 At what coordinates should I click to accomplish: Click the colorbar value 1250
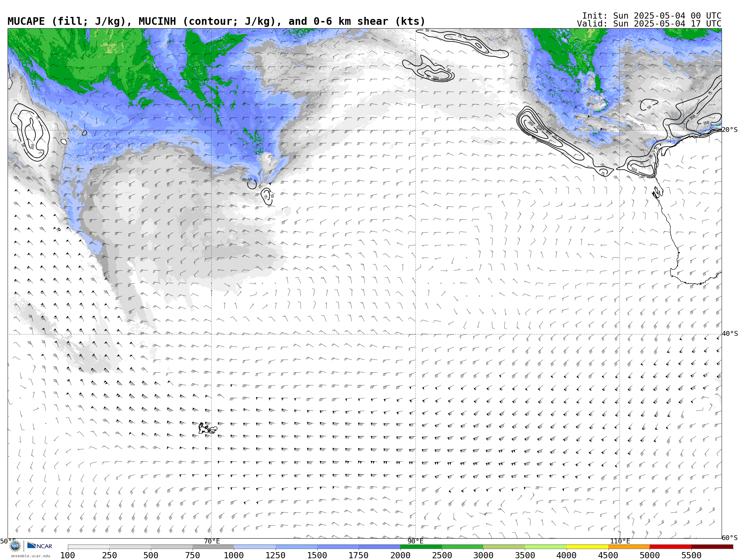pyautogui.click(x=276, y=555)
